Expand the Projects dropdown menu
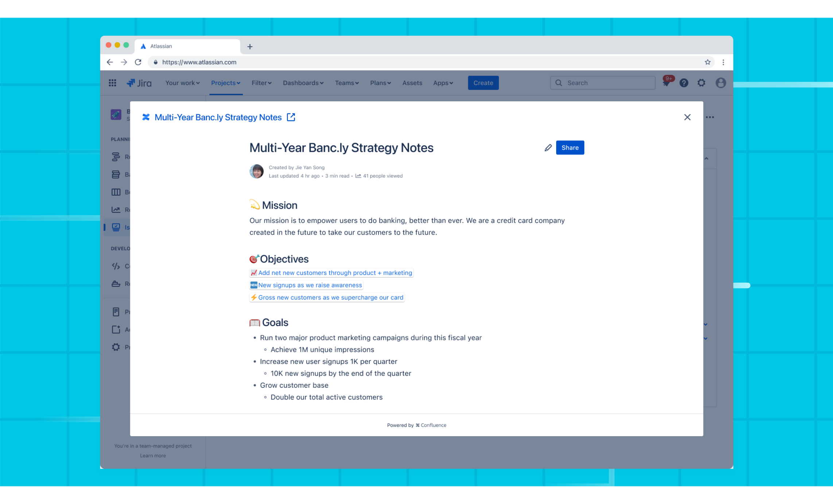 pos(225,83)
